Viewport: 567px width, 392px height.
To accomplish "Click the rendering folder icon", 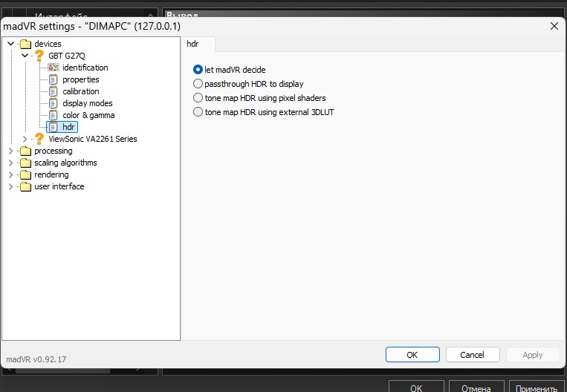I will 25,175.
